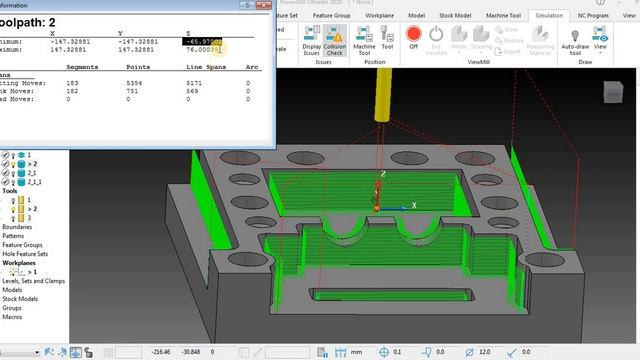
Task: Toggle lightbulb for tool 1
Action: [13, 200]
